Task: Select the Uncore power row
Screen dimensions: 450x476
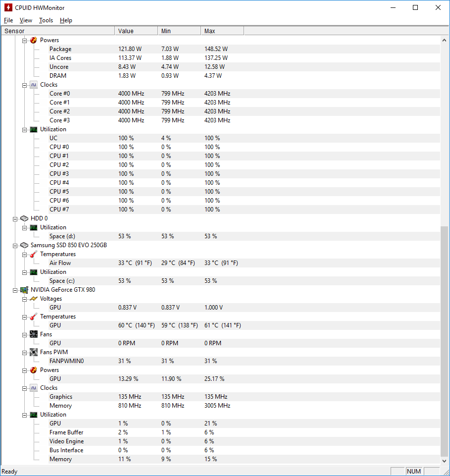Action: click(244, 67)
